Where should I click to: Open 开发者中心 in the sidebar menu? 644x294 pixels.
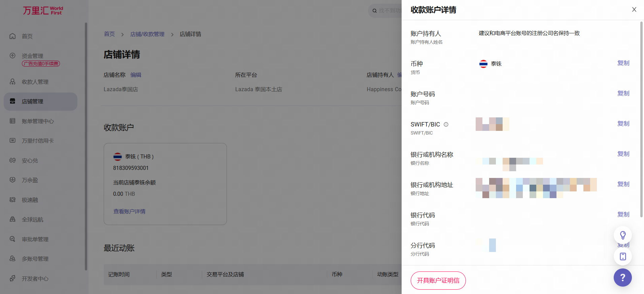coord(35,279)
